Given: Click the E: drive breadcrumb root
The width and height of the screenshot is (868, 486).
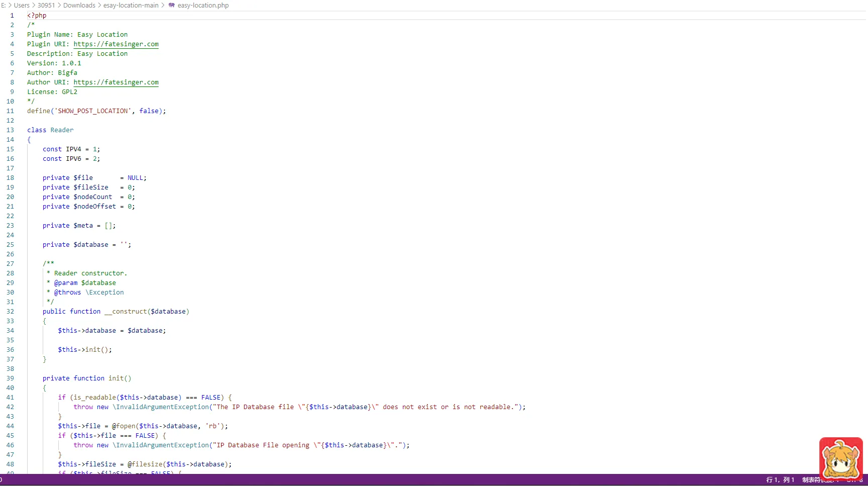Looking at the screenshot, I should [3, 6].
